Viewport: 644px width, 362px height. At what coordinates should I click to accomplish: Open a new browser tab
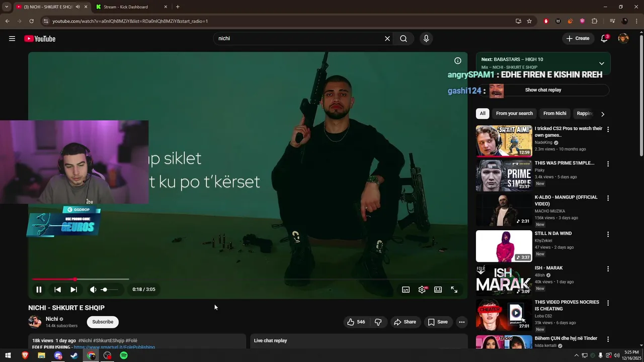178,7
